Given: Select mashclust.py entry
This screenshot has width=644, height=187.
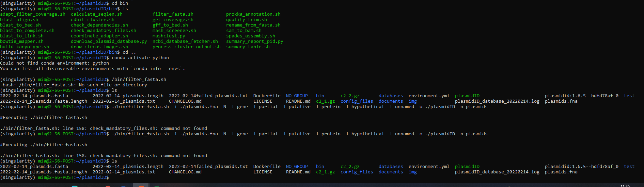Looking at the screenshot, I should [169, 36].
